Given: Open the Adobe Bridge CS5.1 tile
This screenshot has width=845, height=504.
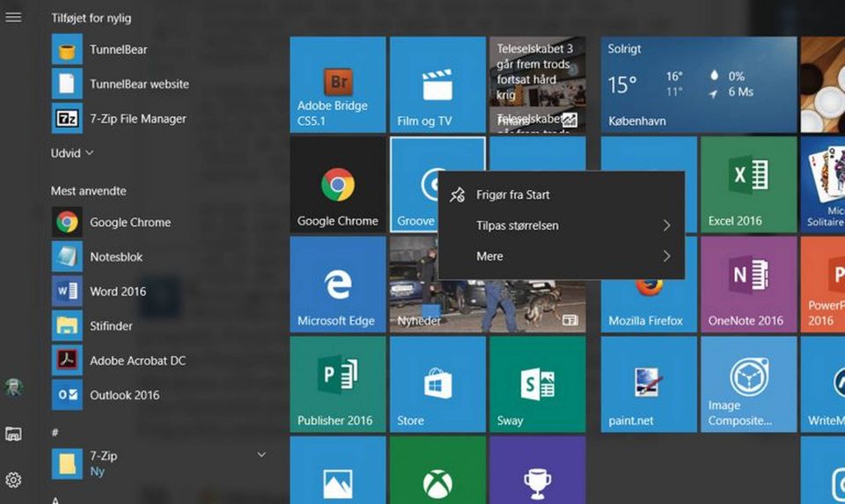Looking at the screenshot, I should tap(338, 85).
